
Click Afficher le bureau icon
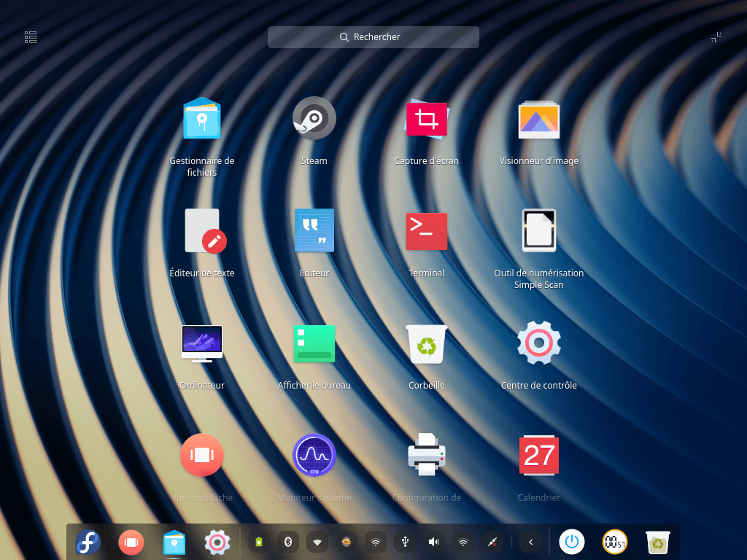tap(314, 343)
